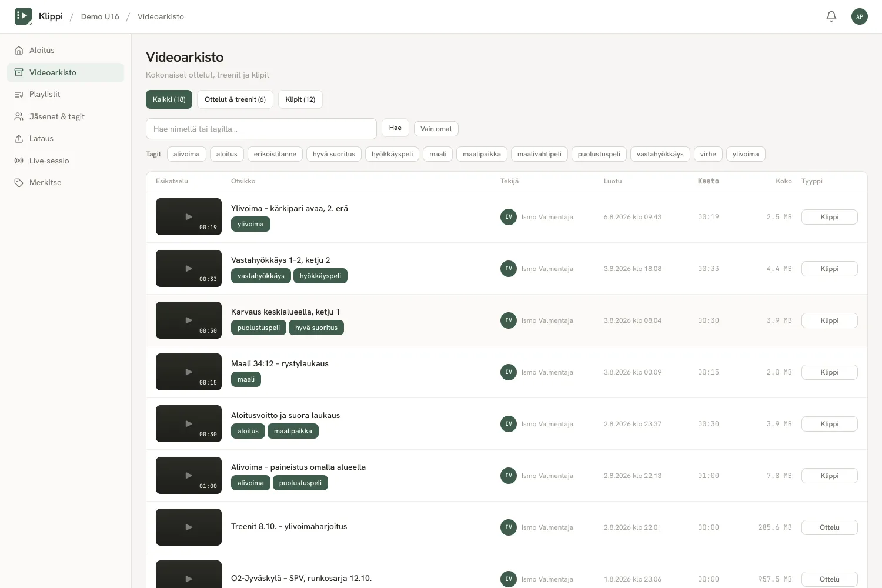Toggle the alivoima tag filter chip
This screenshot has height=588, width=882.
[x=186, y=154]
